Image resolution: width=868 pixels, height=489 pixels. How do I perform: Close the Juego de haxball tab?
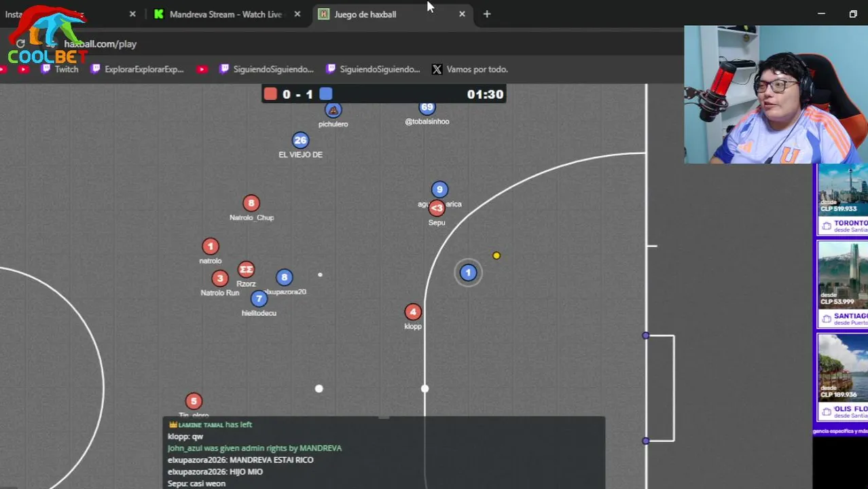tap(462, 14)
